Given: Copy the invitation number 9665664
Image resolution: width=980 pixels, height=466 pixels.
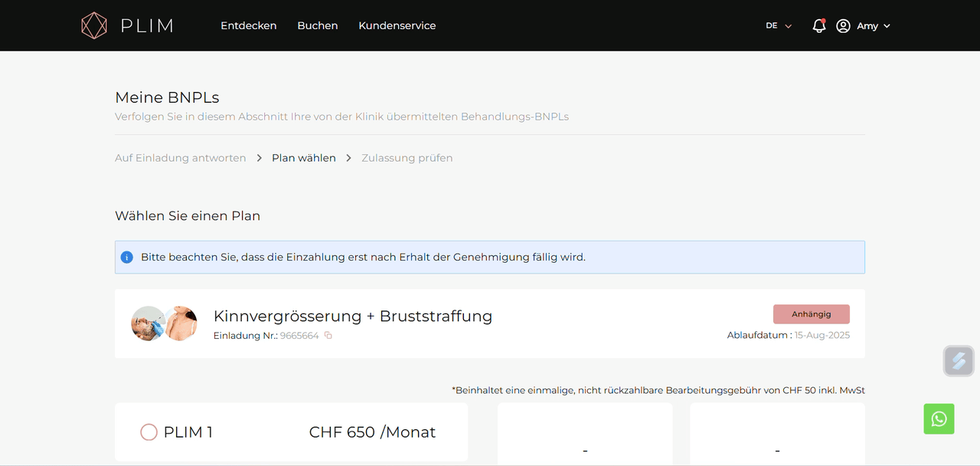Looking at the screenshot, I should pyautogui.click(x=328, y=335).
